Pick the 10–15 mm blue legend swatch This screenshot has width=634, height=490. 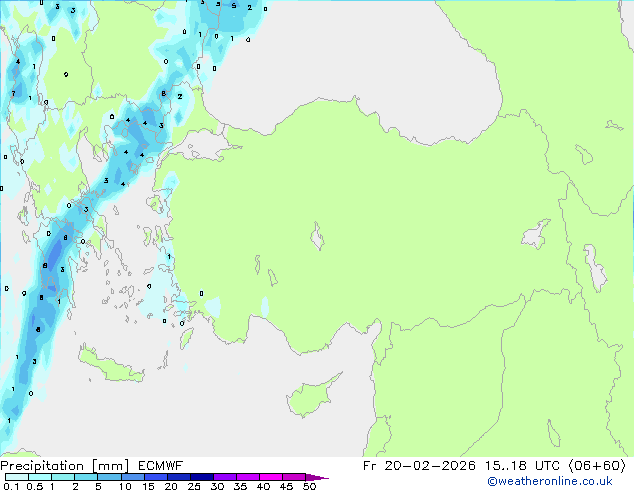click(132, 477)
